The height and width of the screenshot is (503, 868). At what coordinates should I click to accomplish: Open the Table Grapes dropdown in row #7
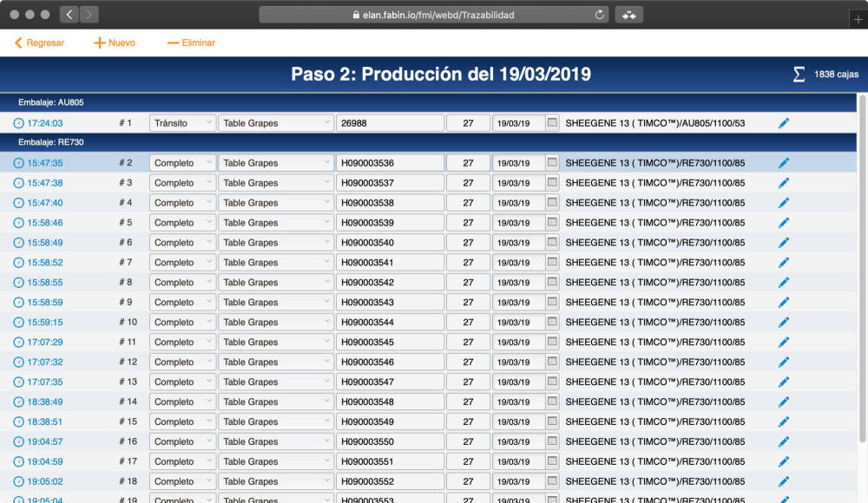pos(275,263)
